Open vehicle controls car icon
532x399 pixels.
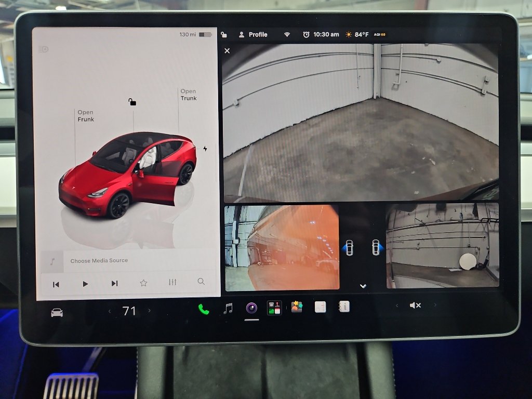point(57,312)
